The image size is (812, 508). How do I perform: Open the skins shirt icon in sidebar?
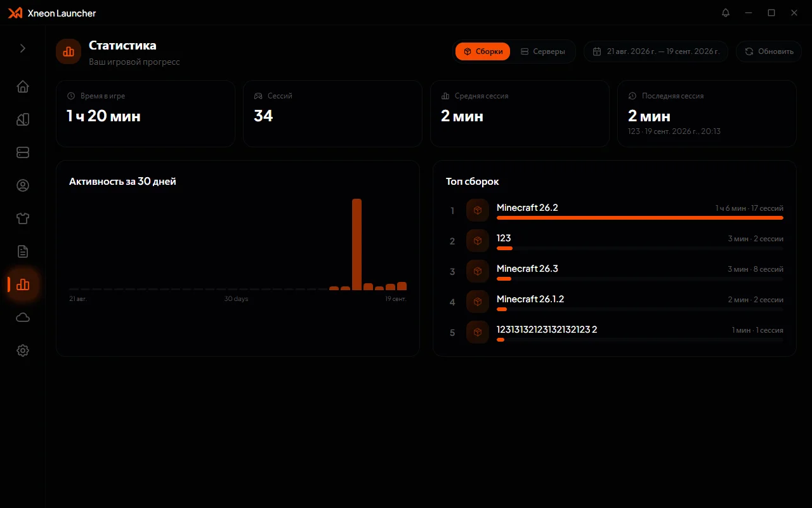point(23,218)
